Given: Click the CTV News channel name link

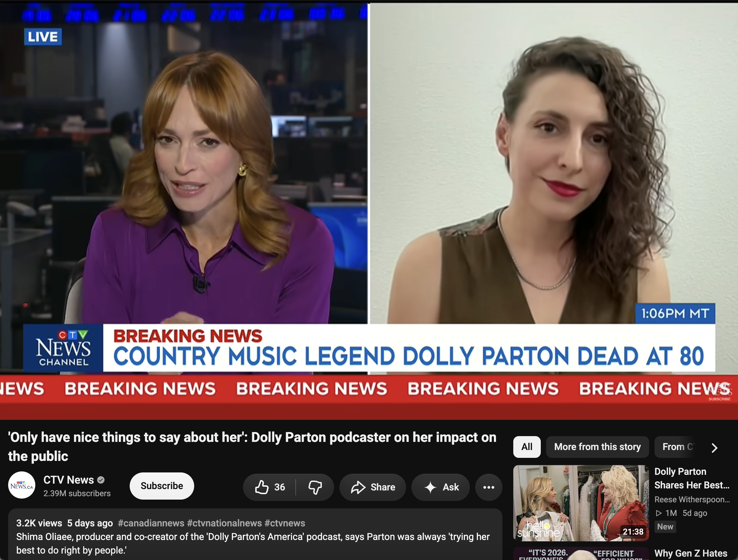Looking at the screenshot, I should point(69,480).
